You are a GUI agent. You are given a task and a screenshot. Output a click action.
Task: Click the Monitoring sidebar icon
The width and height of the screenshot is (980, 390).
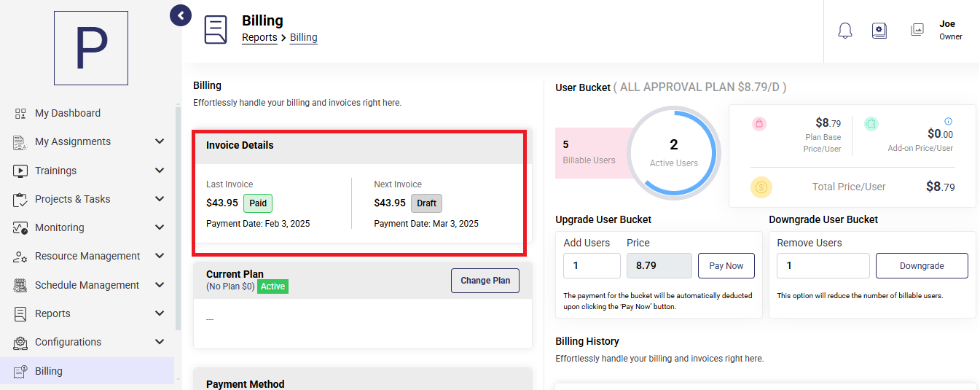point(20,227)
